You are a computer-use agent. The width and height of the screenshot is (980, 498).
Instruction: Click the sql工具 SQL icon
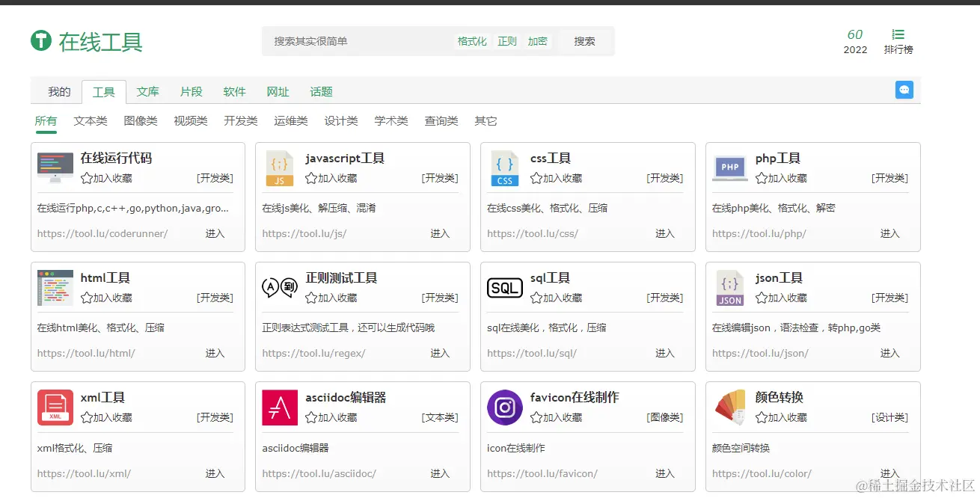pos(505,288)
